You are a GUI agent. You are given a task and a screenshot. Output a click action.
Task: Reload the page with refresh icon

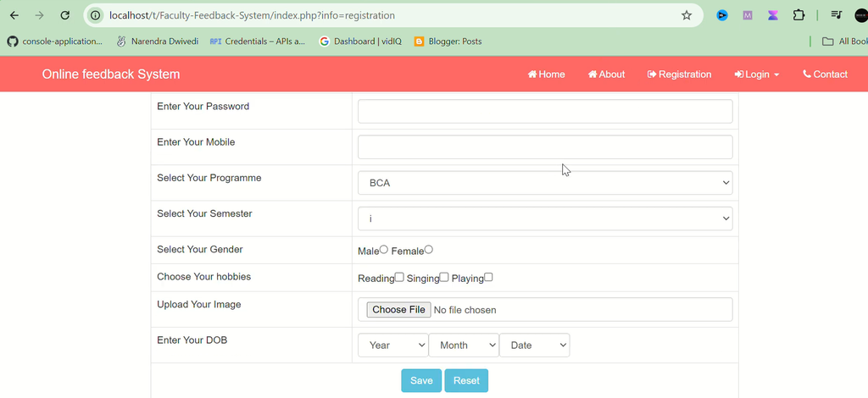pos(64,15)
